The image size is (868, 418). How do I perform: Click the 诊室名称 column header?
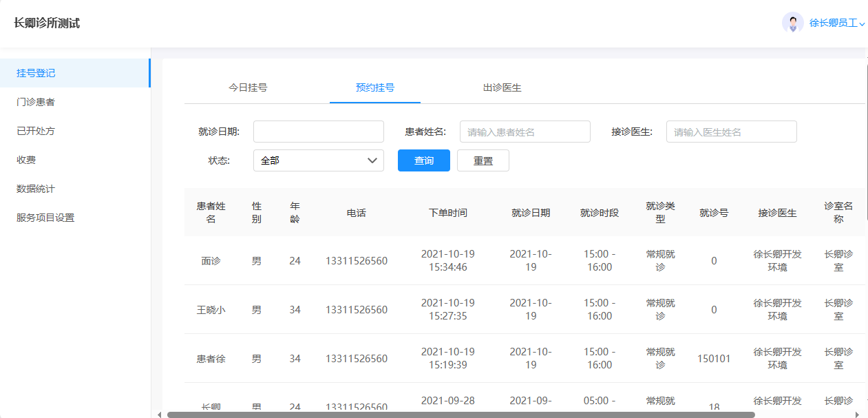[838, 212]
